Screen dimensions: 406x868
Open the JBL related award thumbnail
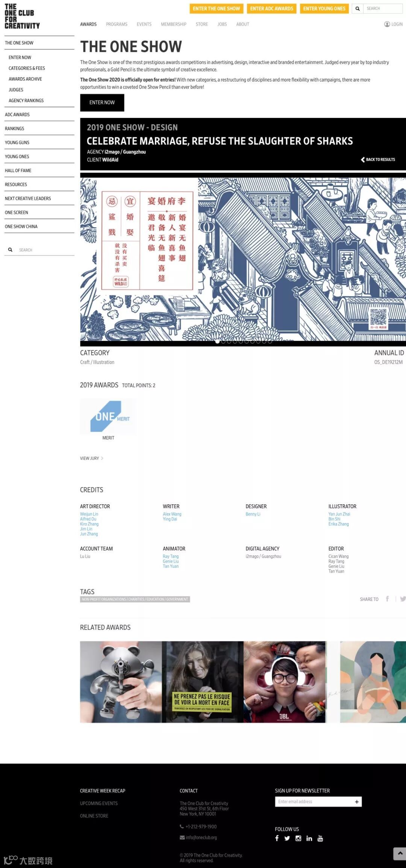point(285,682)
